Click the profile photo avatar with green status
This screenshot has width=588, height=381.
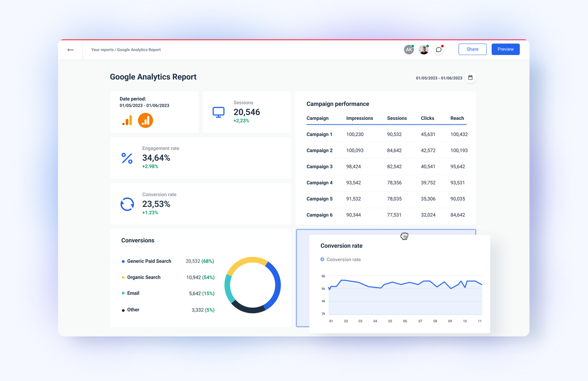pyautogui.click(x=424, y=49)
